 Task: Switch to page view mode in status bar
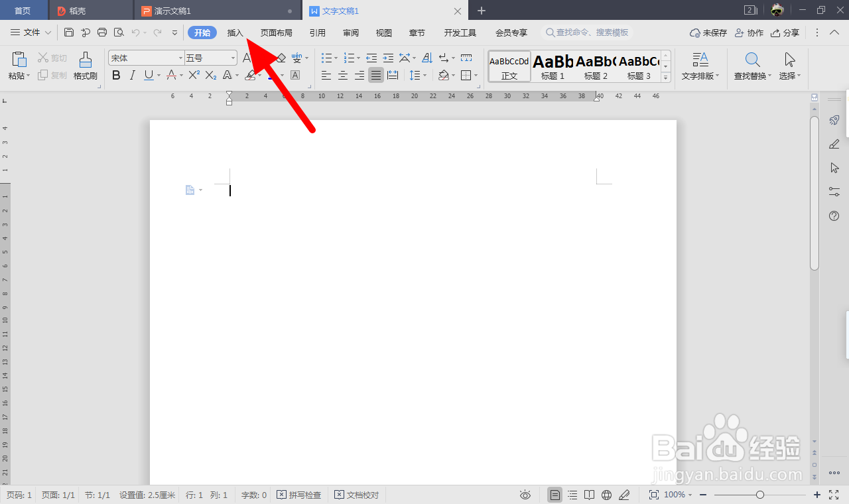[x=555, y=495]
